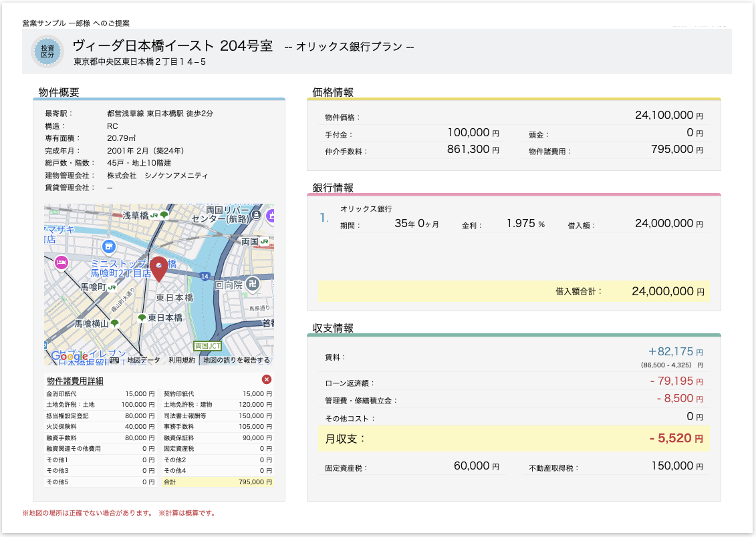Click the 回向院 temple marker icon
Viewport: 756px width, 537px height.
[x=252, y=284]
